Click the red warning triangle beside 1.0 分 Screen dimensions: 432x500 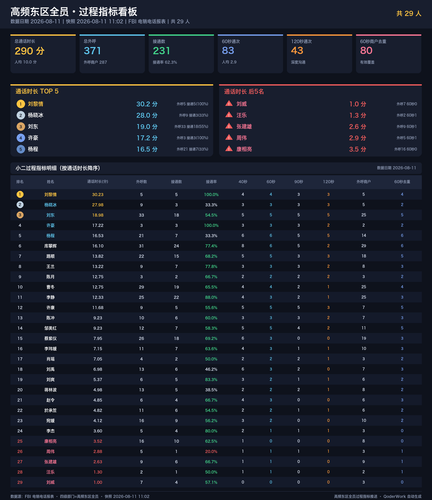point(229,104)
